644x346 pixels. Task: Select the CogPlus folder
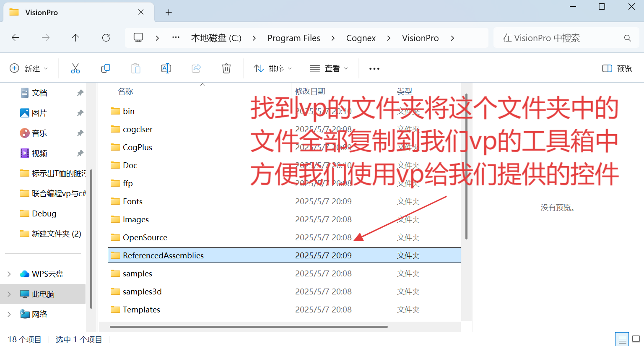tap(138, 147)
